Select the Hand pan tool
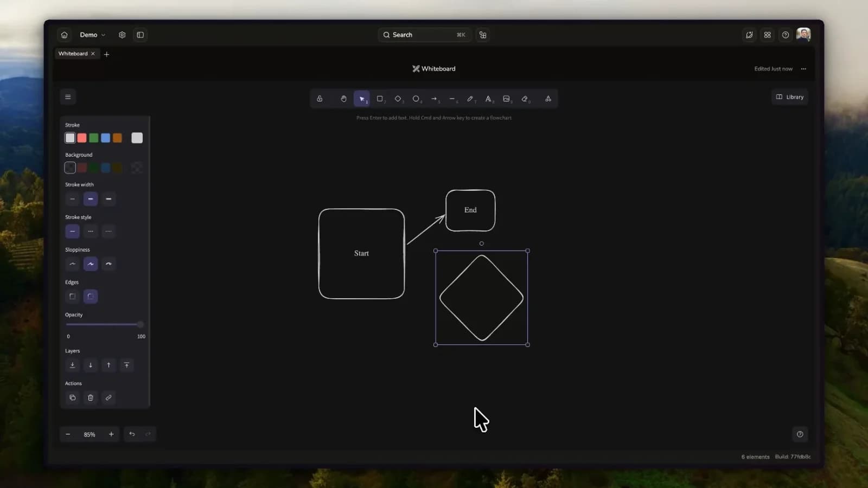Viewport: 868px width, 488px height. point(343,99)
